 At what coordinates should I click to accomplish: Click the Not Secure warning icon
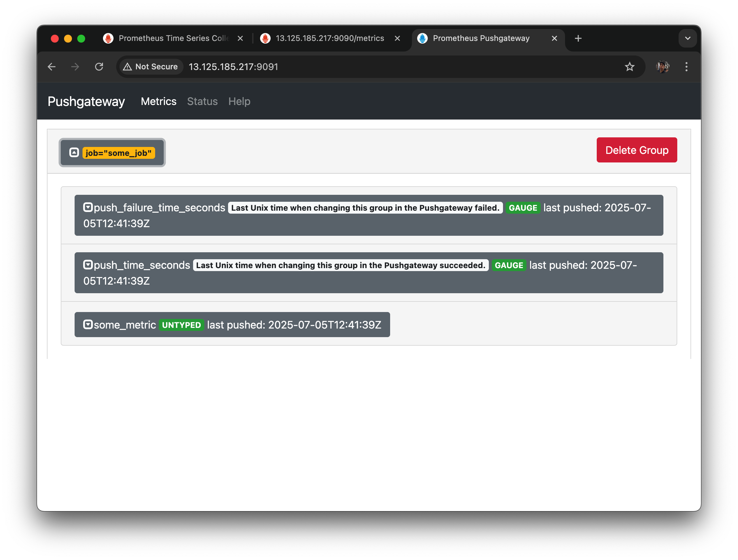click(128, 67)
